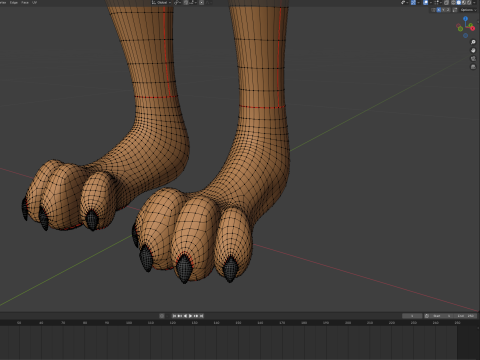Click frame 200 on timeline ruler
This screenshot has width=480, height=360.
(348, 323)
